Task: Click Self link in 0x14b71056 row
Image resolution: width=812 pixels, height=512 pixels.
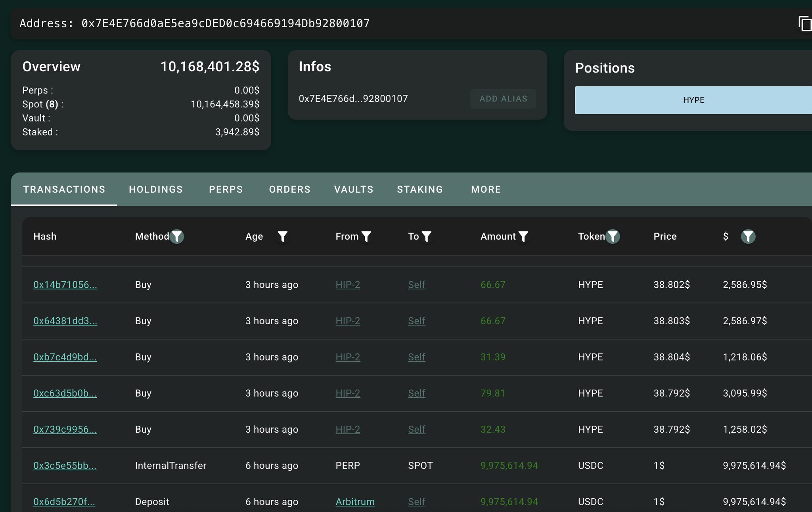Action: 417,285
